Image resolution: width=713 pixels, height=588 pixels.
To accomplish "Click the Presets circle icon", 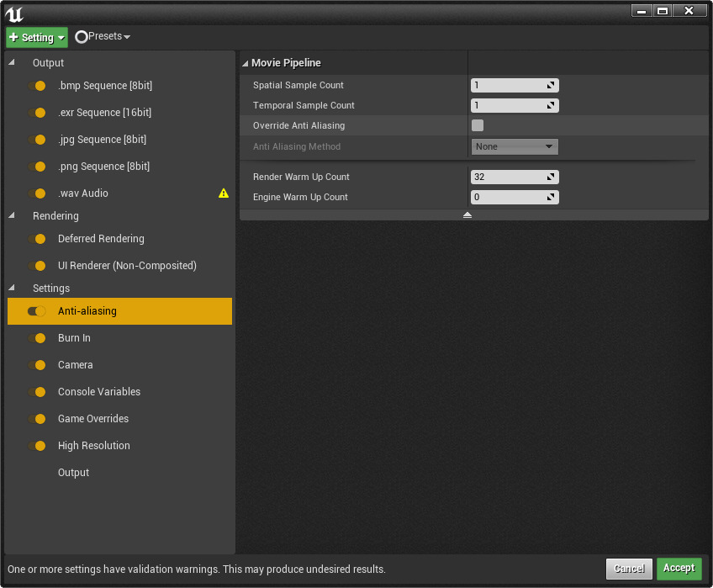I will click(82, 37).
